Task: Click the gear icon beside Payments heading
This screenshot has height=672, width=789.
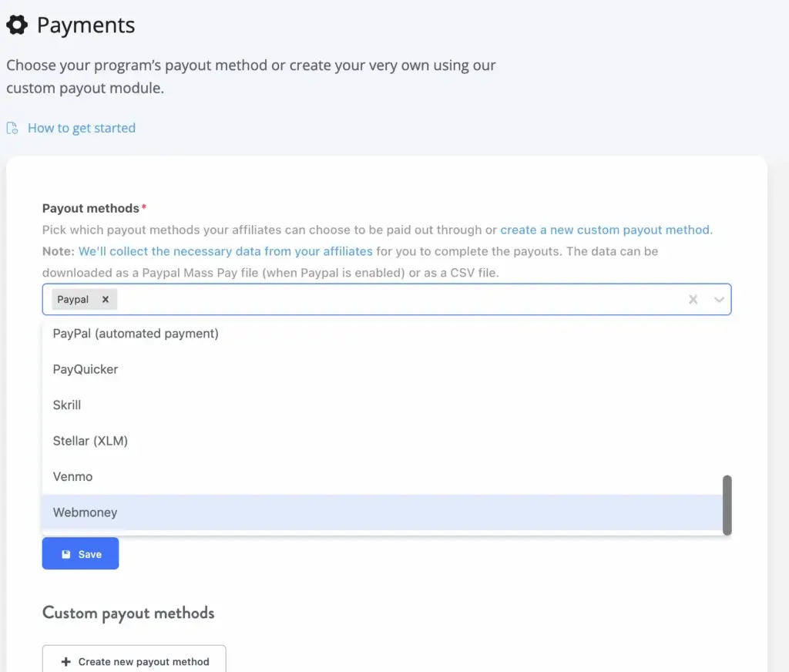Action: pyautogui.click(x=18, y=25)
